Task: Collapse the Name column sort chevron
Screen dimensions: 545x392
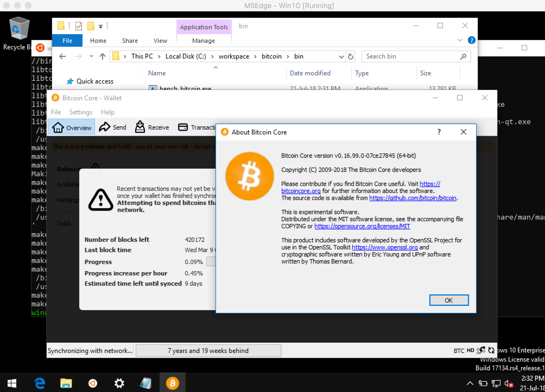Action: click(216, 68)
